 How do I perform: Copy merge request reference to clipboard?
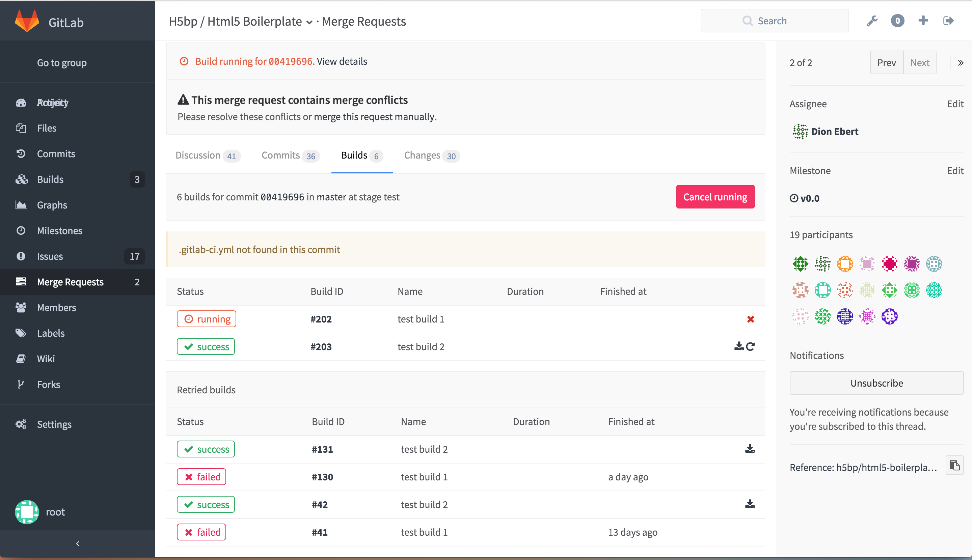click(x=954, y=466)
